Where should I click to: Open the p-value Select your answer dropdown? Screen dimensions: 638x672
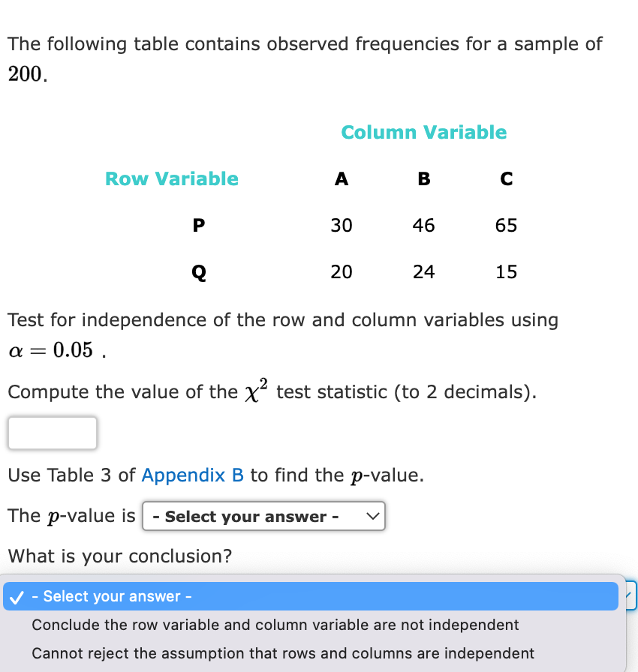point(263,516)
